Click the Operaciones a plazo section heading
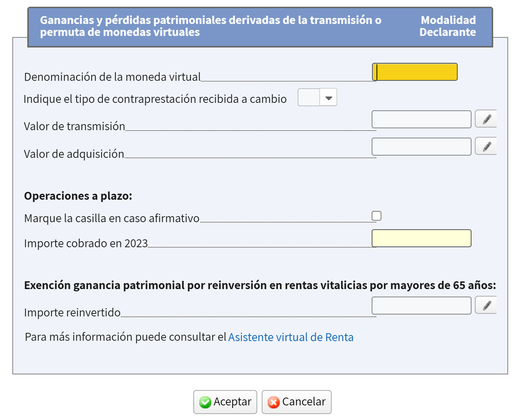The width and height of the screenshot is (513, 420). click(78, 196)
